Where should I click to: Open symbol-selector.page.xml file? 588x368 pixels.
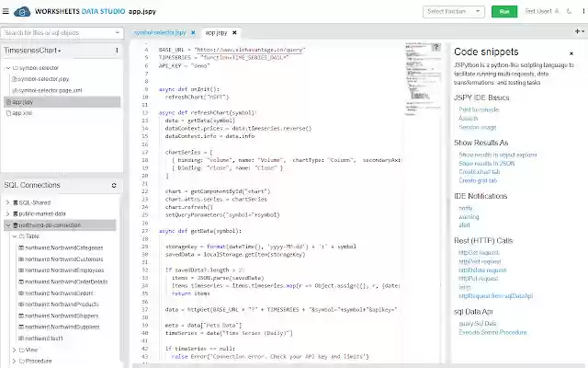[47, 90]
